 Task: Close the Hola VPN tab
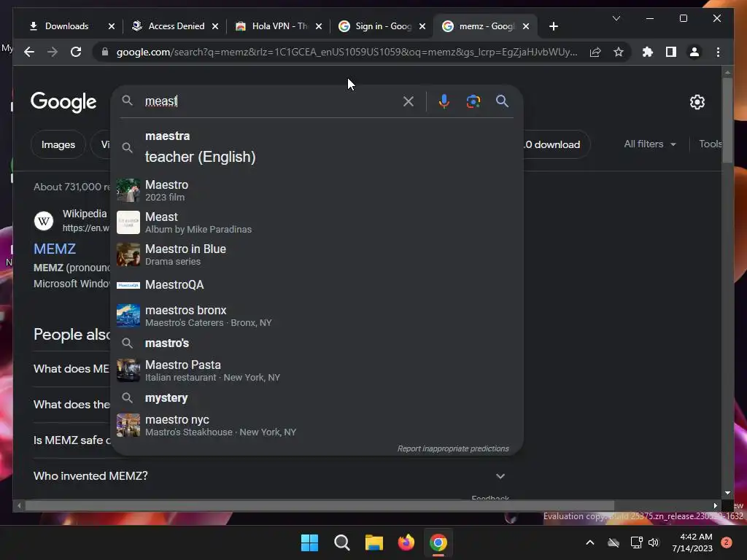319,26
